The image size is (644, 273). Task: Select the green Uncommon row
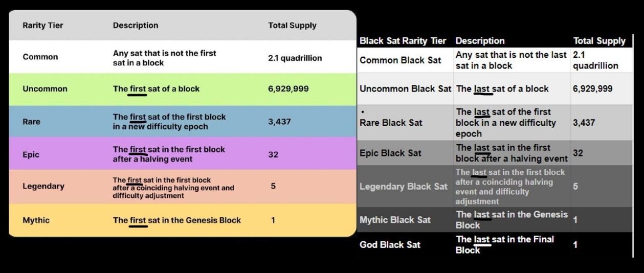tap(182, 89)
